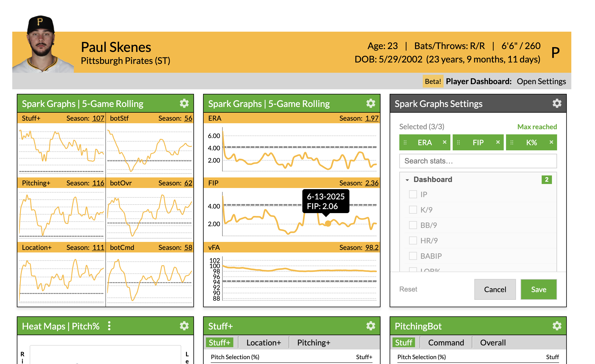595x364 pixels.
Task: Click Open Settings link
Action: click(x=541, y=81)
